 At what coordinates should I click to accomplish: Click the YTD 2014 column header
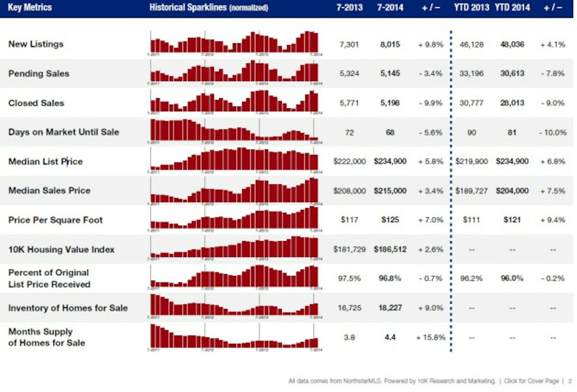point(512,7)
